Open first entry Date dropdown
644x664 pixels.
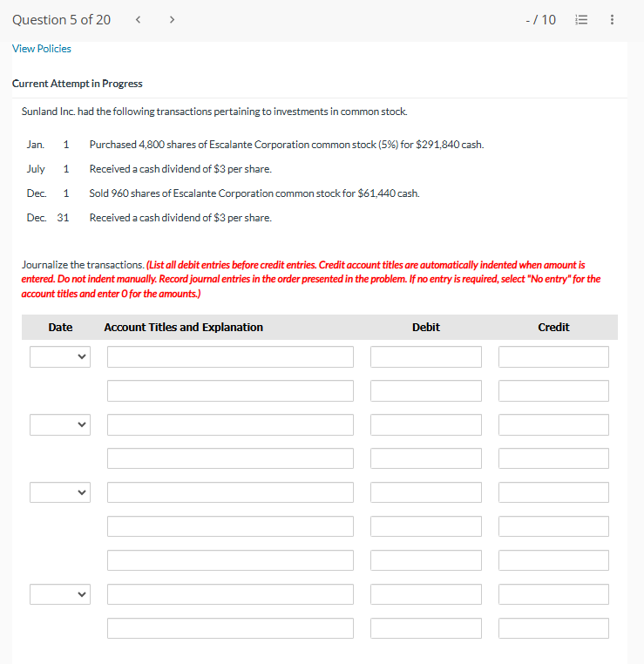pyautogui.click(x=60, y=356)
